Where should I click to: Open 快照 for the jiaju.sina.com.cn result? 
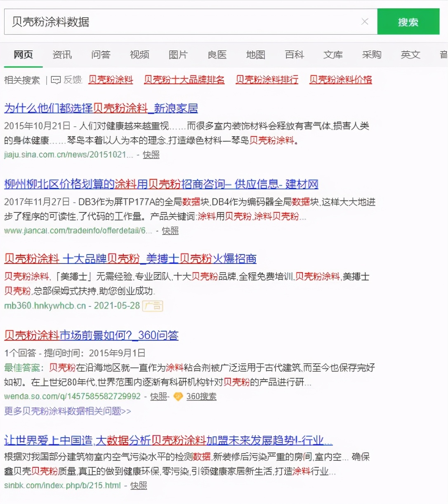click(151, 155)
